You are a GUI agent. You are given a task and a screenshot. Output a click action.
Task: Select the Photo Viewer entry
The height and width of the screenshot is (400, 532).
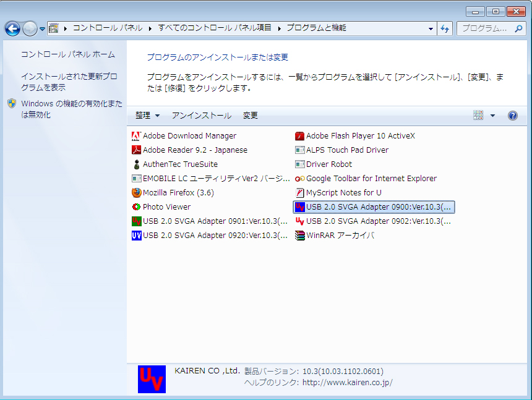point(161,206)
